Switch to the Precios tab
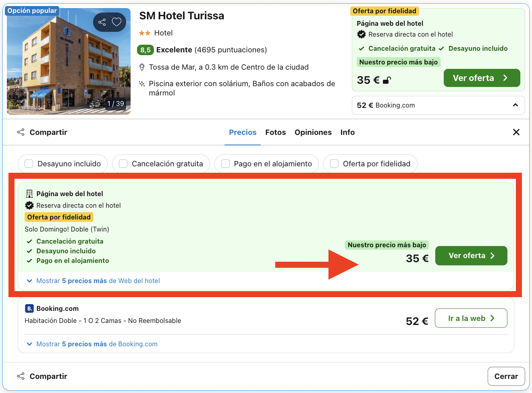This screenshot has width=532, height=393. (x=243, y=132)
